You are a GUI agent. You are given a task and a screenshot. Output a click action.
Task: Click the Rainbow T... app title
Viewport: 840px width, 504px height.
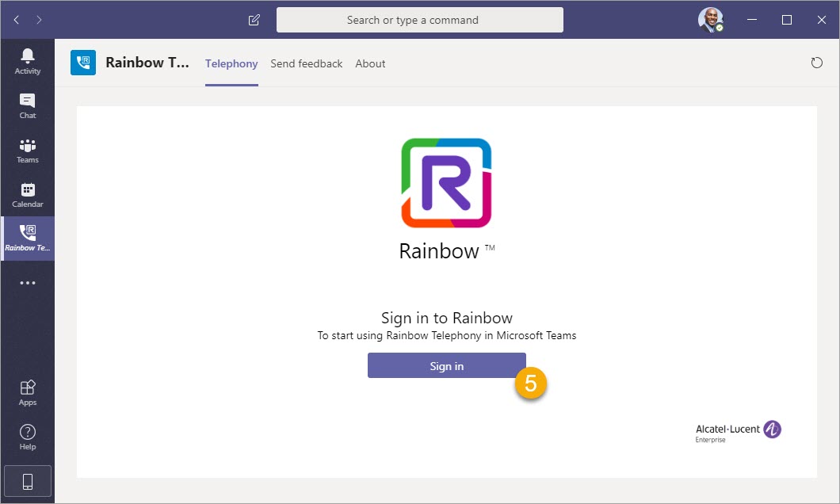coord(147,63)
